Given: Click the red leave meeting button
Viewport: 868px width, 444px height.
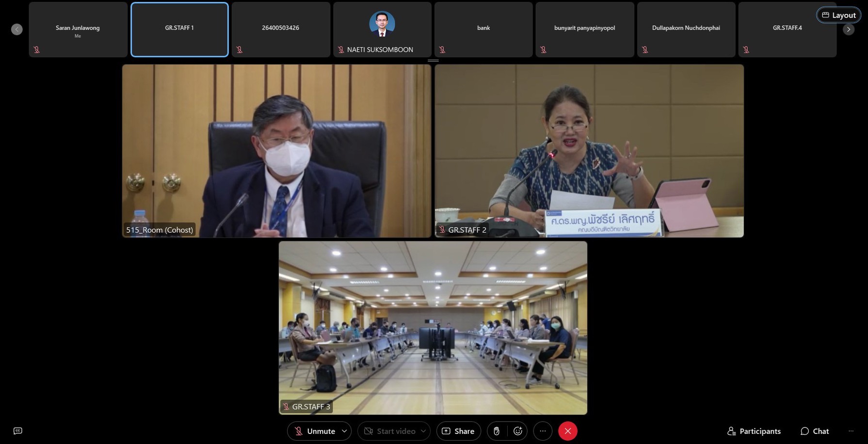Looking at the screenshot, I should [567, 431].
